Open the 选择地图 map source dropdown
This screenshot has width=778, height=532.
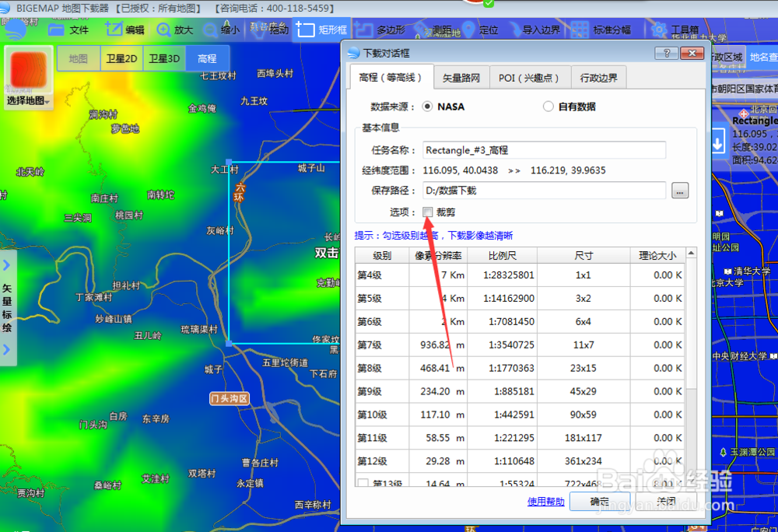pos(28,101)
